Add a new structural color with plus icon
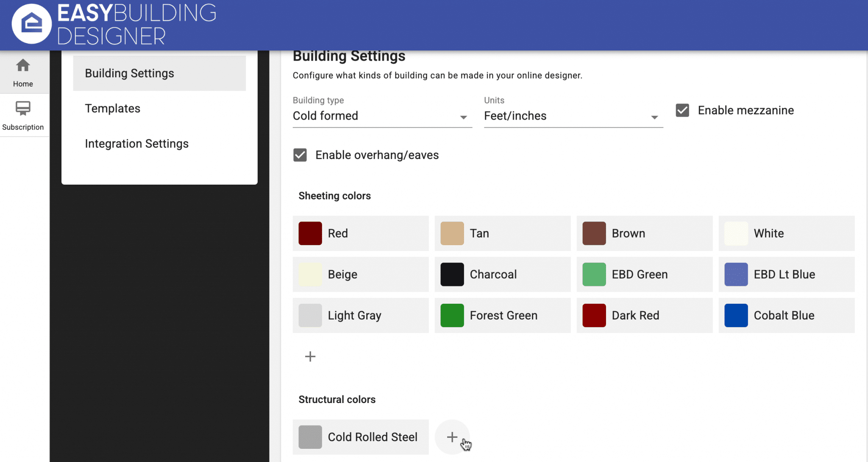Image resolution: width=868 pixels, height=462 pixels. click(452, 437)
